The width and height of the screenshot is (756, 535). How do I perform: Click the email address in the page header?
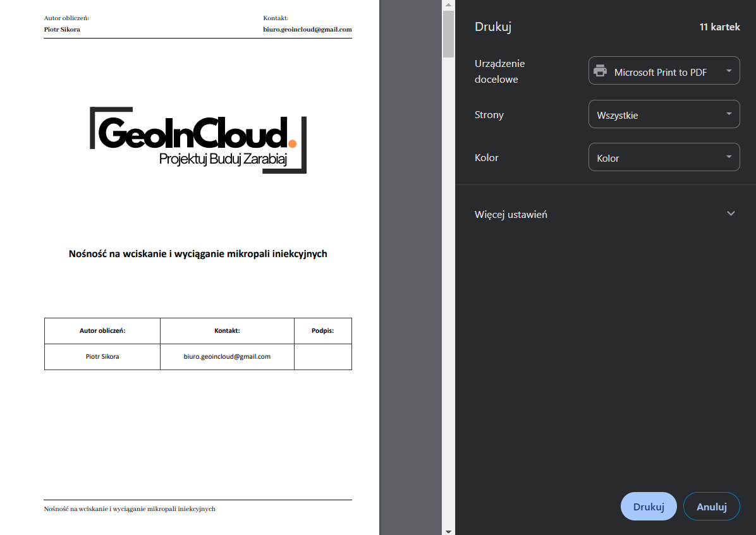coord(307,30)
